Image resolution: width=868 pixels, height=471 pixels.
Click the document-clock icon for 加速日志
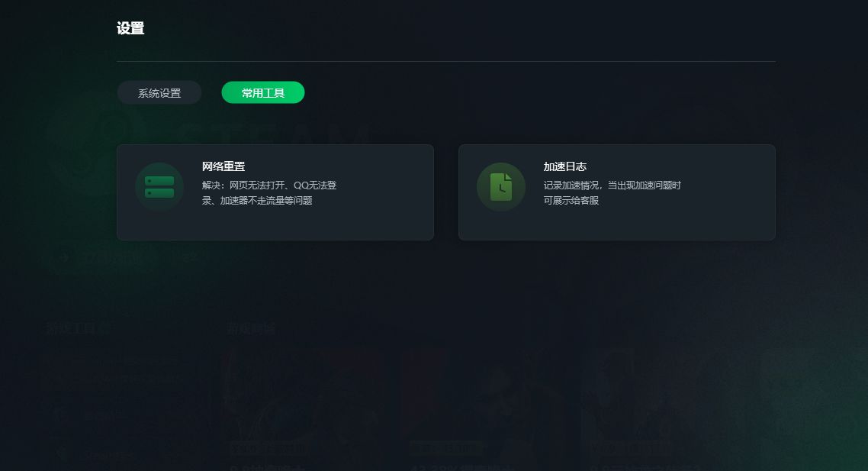pyautogui.click(x=501, y=187)
